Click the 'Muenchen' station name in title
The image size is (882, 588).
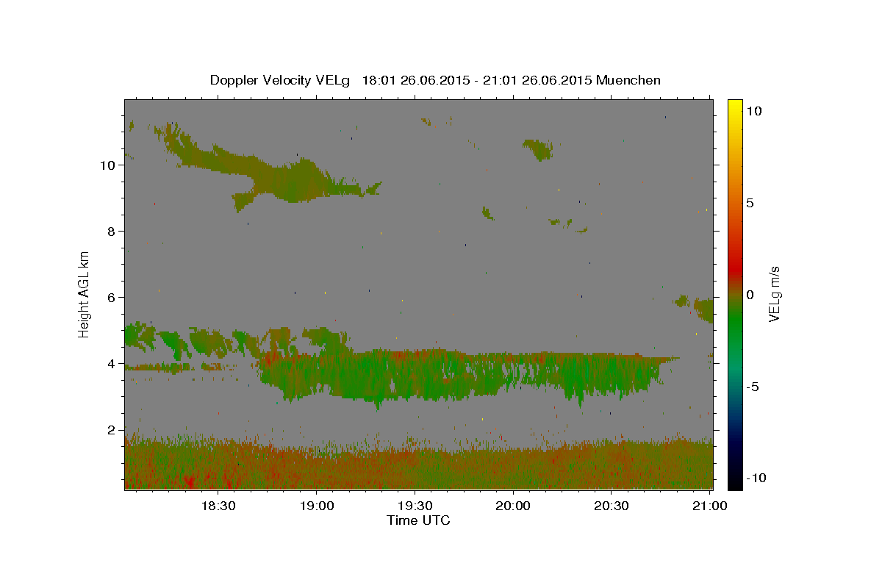[628, 80]
